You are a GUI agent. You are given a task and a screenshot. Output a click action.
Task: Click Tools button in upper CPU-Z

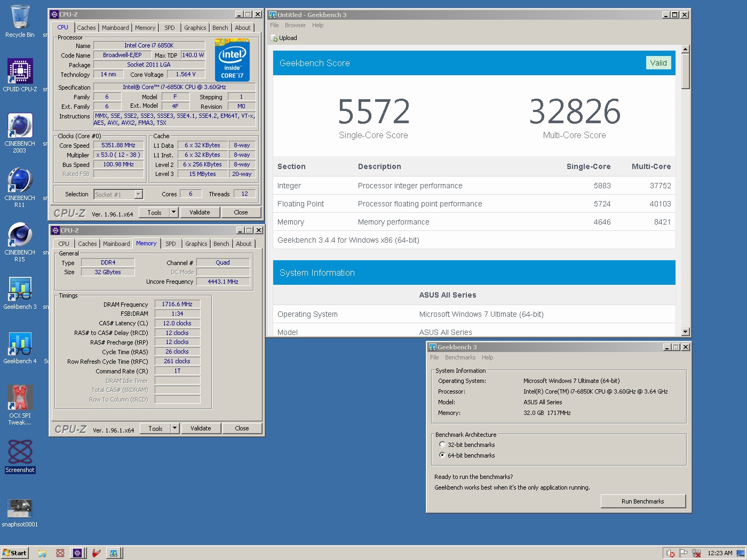[154, 212]
